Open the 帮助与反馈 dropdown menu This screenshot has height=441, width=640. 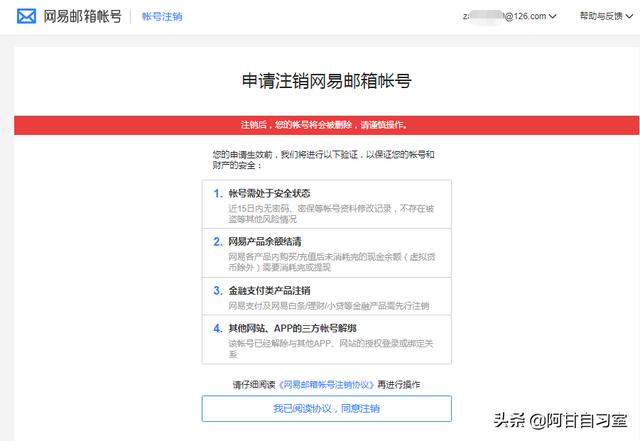coord(606,16)
